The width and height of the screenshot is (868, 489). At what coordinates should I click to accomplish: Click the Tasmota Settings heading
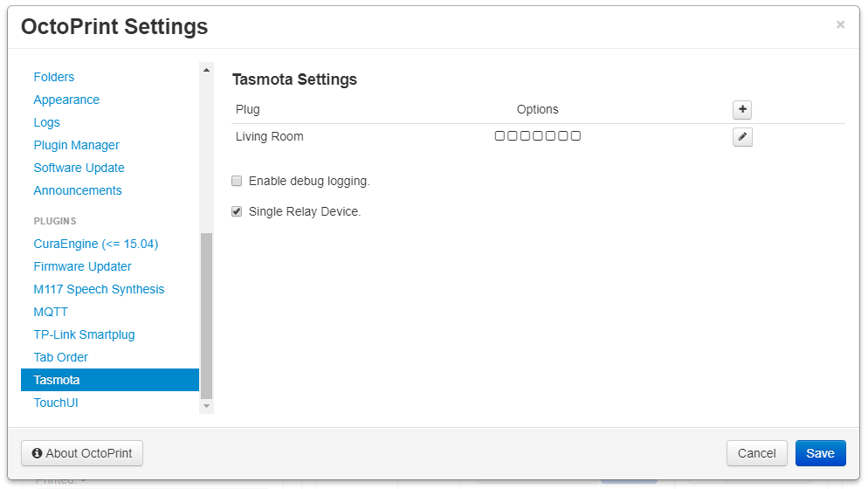294,79
